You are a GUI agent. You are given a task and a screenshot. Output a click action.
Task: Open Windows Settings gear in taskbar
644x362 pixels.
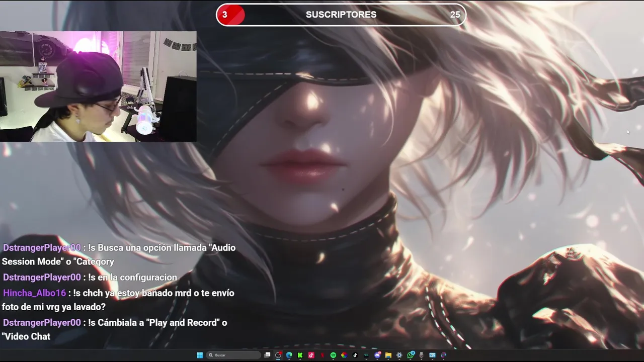pyautogui.click(x=399, y=355)
